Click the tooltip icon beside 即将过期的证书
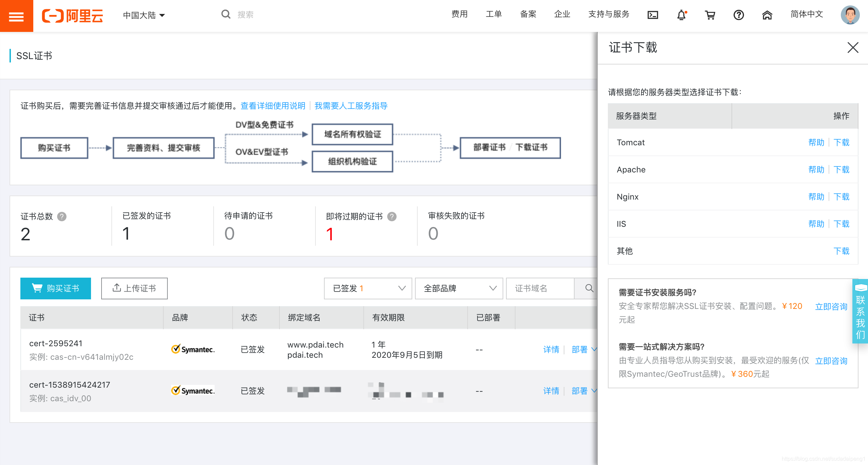Screen dimensions: 868x465 [391, 217]
